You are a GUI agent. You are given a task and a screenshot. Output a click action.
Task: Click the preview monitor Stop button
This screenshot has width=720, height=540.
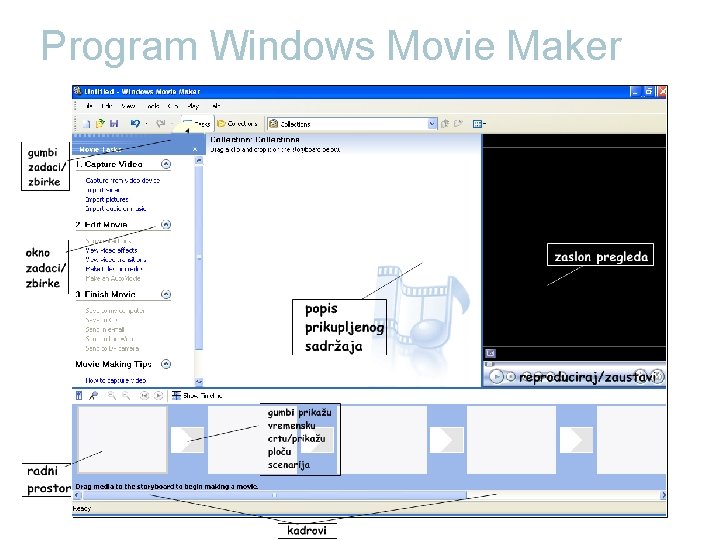511,377
